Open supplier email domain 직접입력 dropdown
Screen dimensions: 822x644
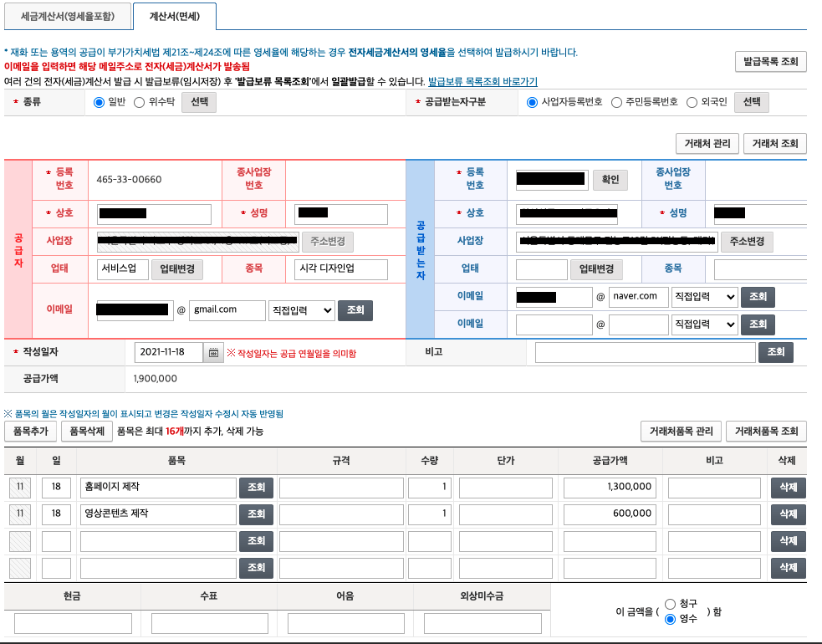pyautogui.click(x=302, y=310)
